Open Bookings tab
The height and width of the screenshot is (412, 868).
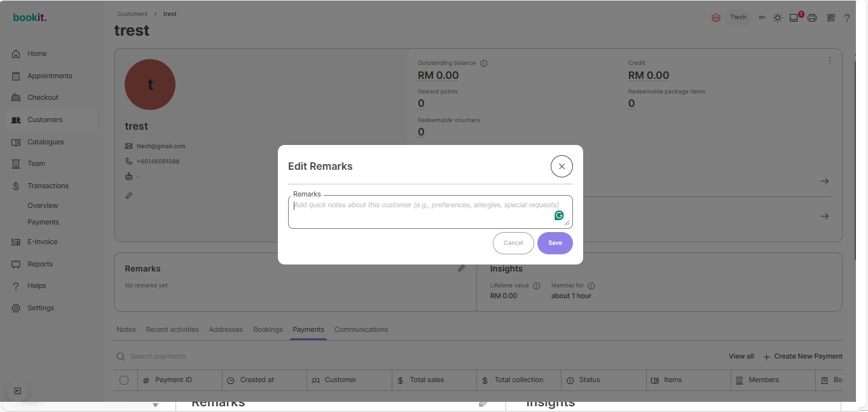[268, 329]
